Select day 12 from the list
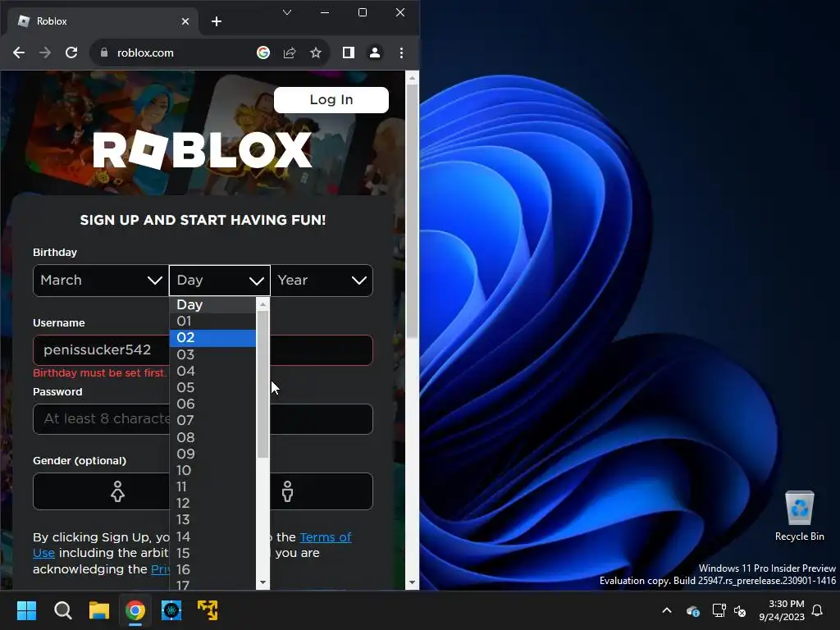The width and height of the screenshot is (840, 630). [212, 504]
